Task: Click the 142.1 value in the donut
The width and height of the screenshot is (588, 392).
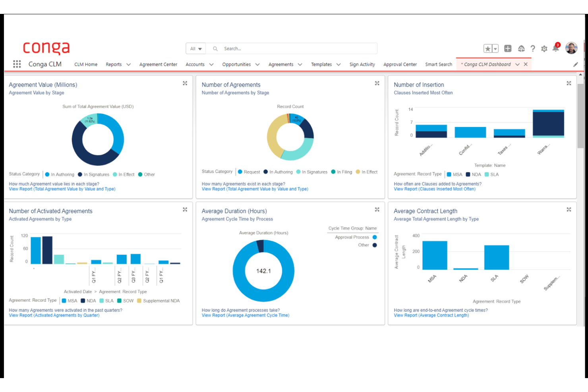Action: (x=263, y=271)
